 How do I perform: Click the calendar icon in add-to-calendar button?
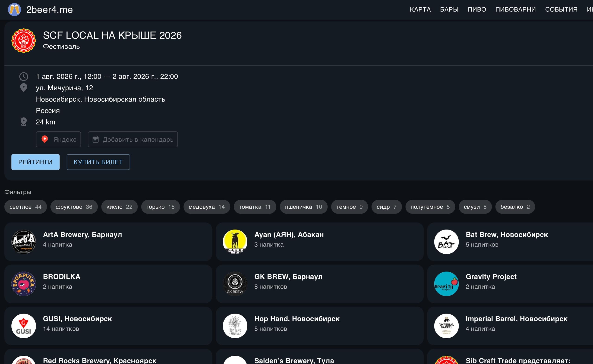tap(96, 139)
